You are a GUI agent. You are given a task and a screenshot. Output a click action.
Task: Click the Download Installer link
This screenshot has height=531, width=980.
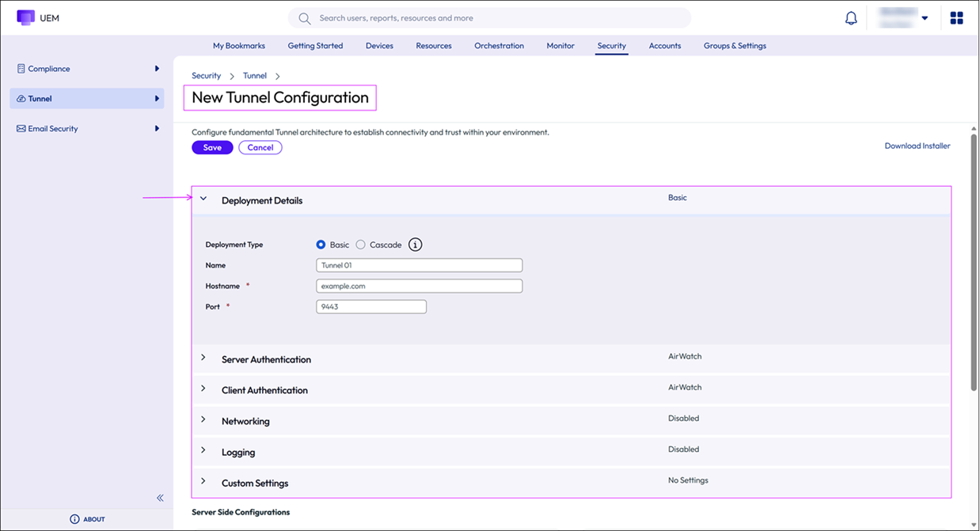(917, 146)
